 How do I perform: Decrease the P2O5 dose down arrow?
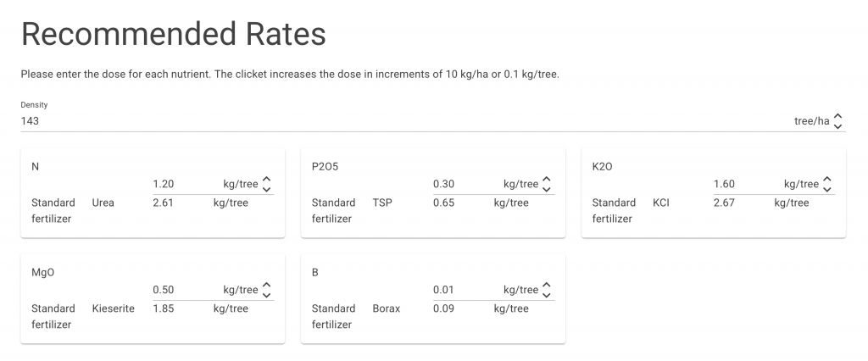click(x=547, y=189)
